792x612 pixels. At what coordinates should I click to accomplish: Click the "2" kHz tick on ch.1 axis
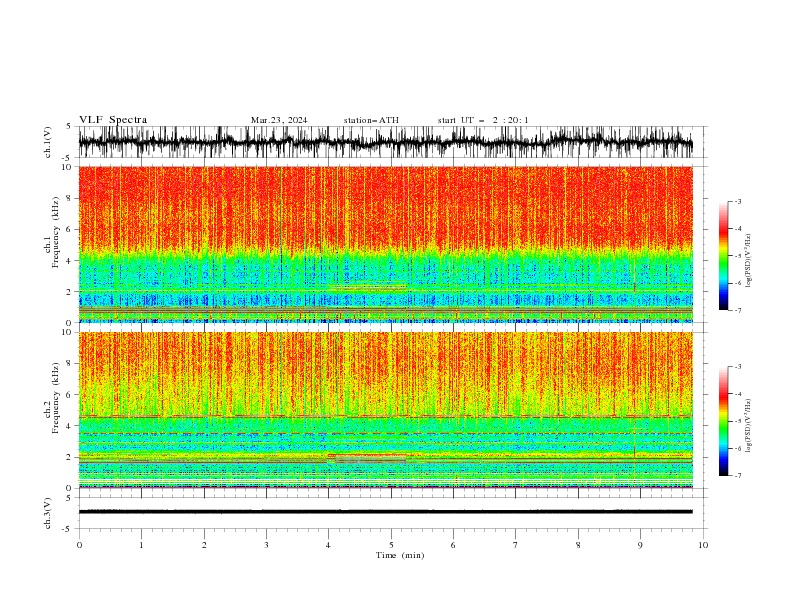click(70, 291)
